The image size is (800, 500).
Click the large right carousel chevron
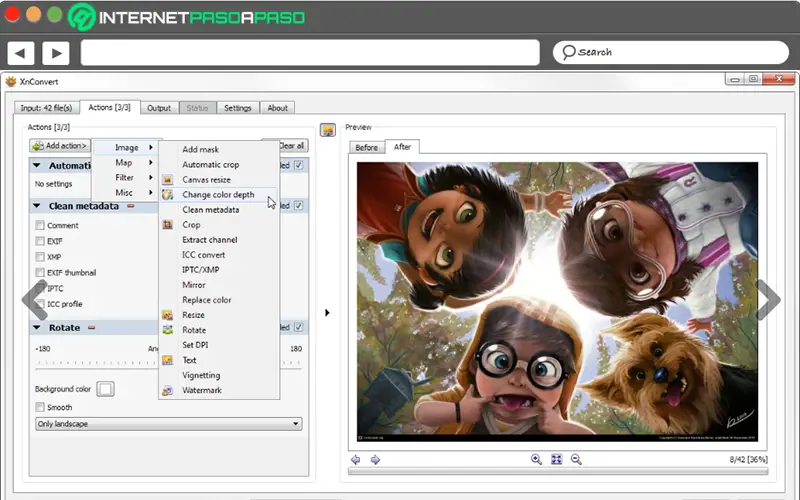point(768,299)
